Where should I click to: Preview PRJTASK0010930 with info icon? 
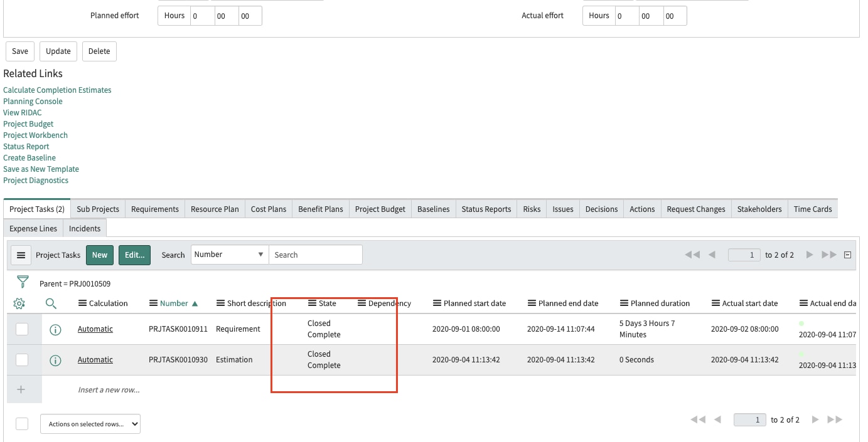click(55, 360)
